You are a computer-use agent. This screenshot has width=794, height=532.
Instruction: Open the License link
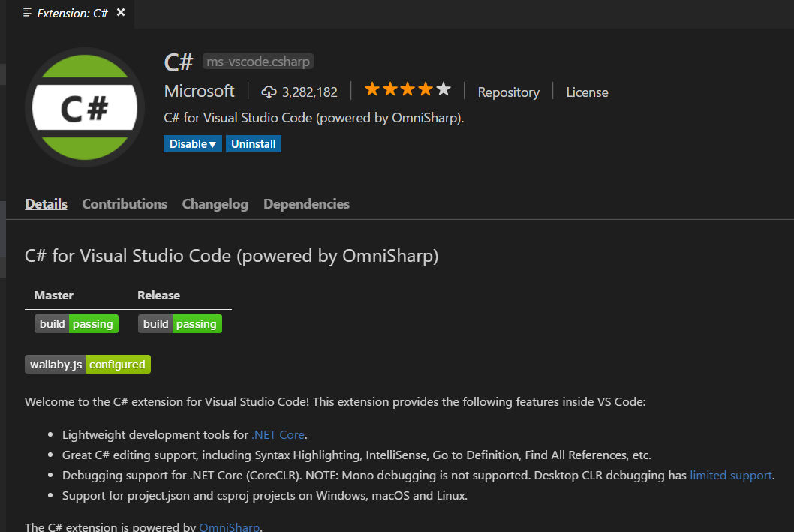click(x=586, y=92)
